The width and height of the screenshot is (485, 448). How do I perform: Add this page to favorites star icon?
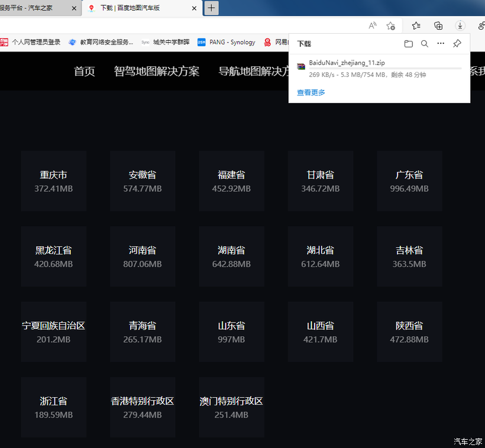pyautogui.click(x=390, y=25)
